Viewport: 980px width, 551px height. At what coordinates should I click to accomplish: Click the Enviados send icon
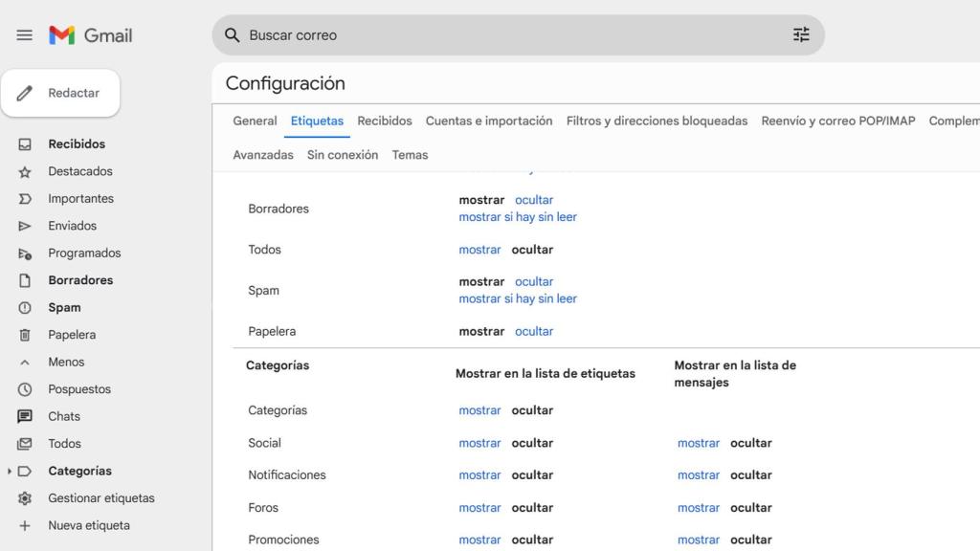24,226
